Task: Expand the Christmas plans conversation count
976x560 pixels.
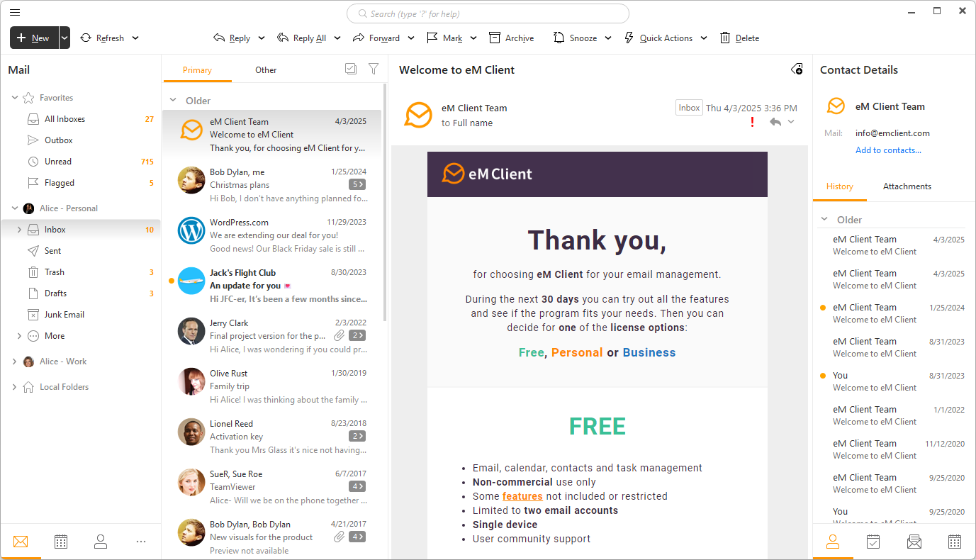Action: (x=357, y=184)
